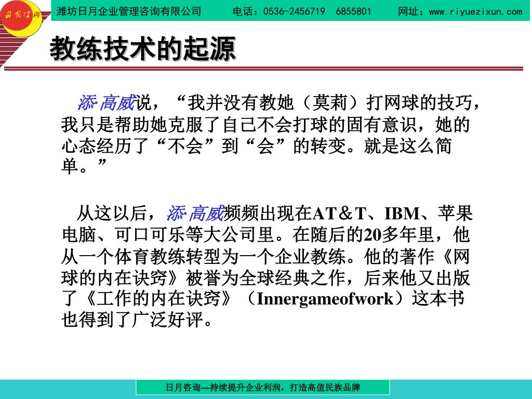Click footer slogan 日月咨询—持续提升企业利润

pos(223,387)
